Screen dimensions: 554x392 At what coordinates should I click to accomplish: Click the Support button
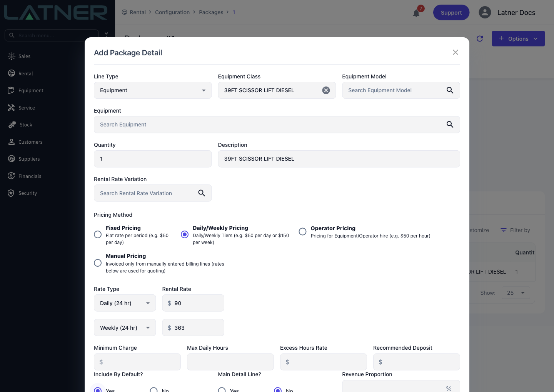(451, 12)
